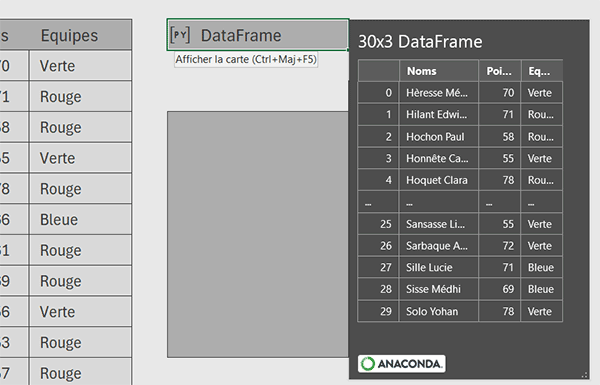Click the Honnête Ca... name cell
This screenshot has height=385, width=600.
(x=439, y=158)
